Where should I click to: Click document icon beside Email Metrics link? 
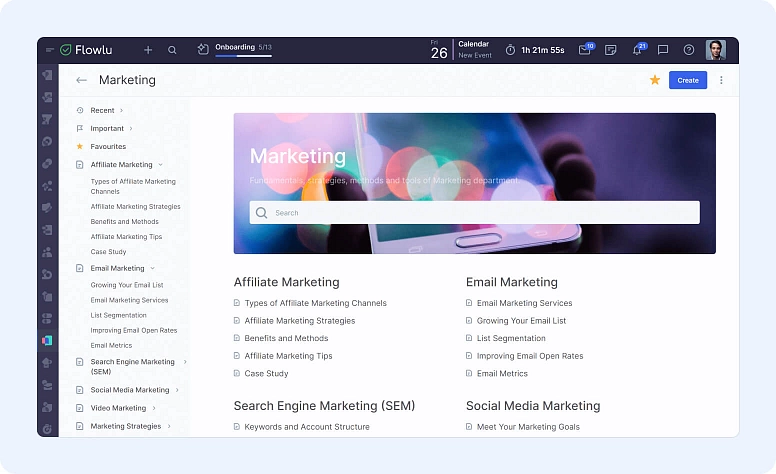click(469, 373)
